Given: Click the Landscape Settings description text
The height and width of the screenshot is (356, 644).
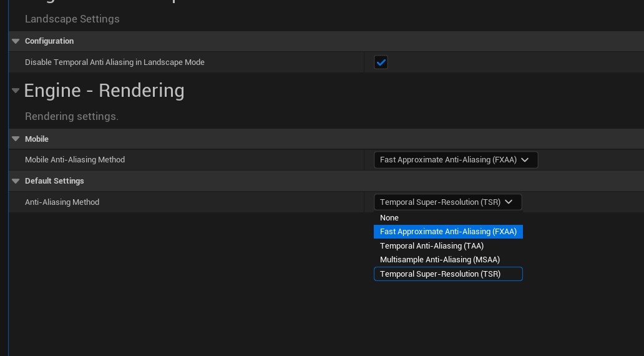Looking at the screenshot, I should tap(72, 19).
